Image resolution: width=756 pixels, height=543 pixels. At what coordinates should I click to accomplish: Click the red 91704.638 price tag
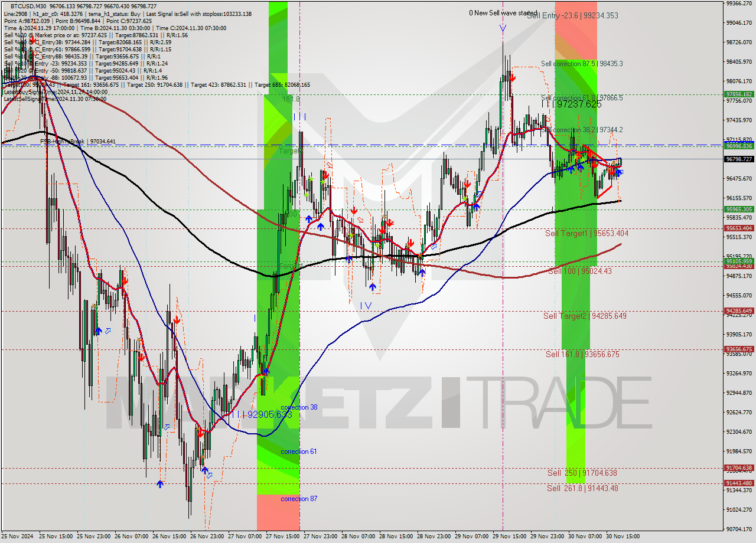(x=739, y=467)
